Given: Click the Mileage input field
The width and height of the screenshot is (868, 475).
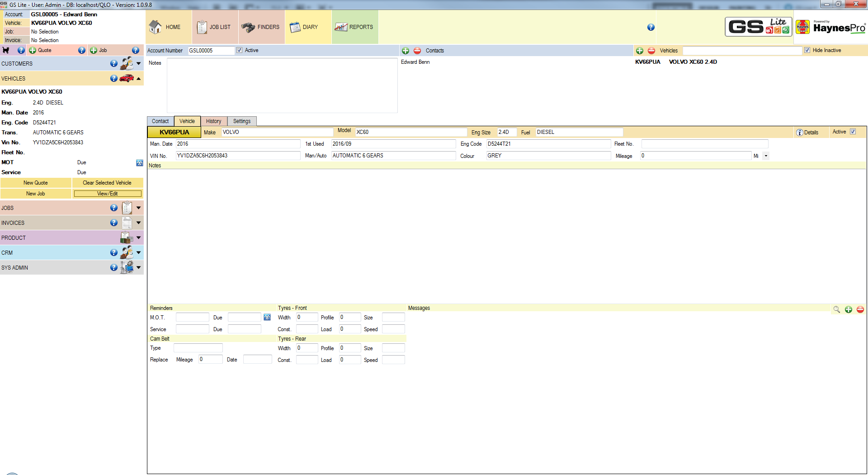Looking at the screenshot, I should click(696, 156).
